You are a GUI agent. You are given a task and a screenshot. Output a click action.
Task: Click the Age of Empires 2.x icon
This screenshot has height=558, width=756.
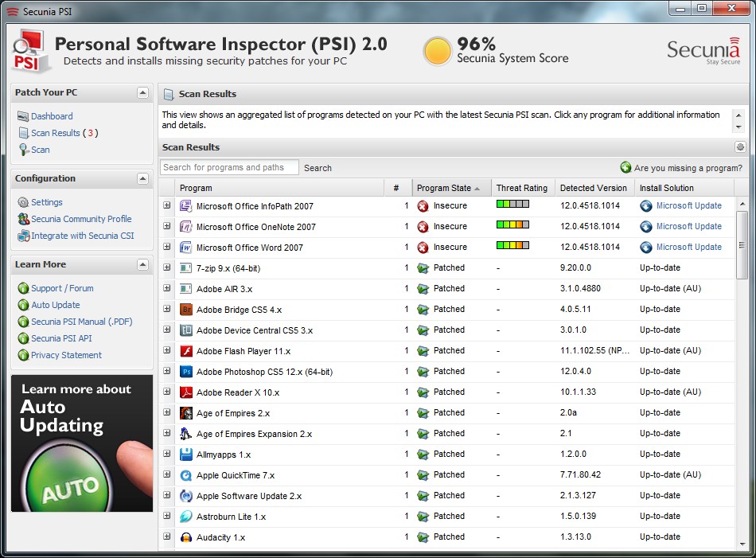185,413
